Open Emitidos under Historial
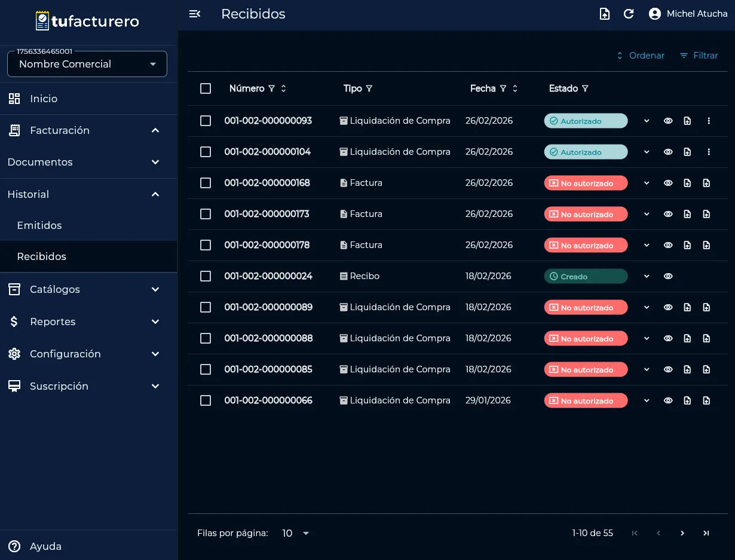735x560 pixels. click(x=39, y=225)
